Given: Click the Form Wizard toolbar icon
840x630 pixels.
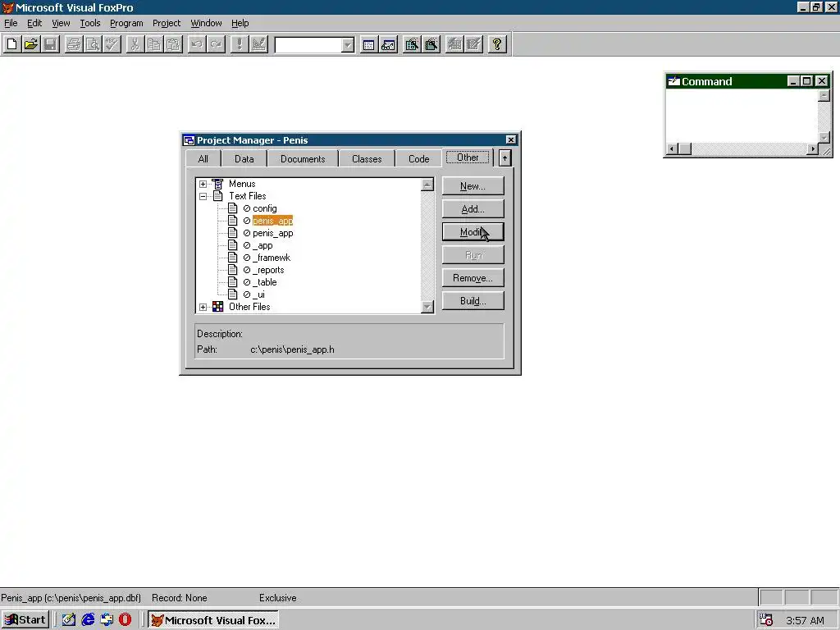Looking at the screenshot, I should click(x=412, y=44).
